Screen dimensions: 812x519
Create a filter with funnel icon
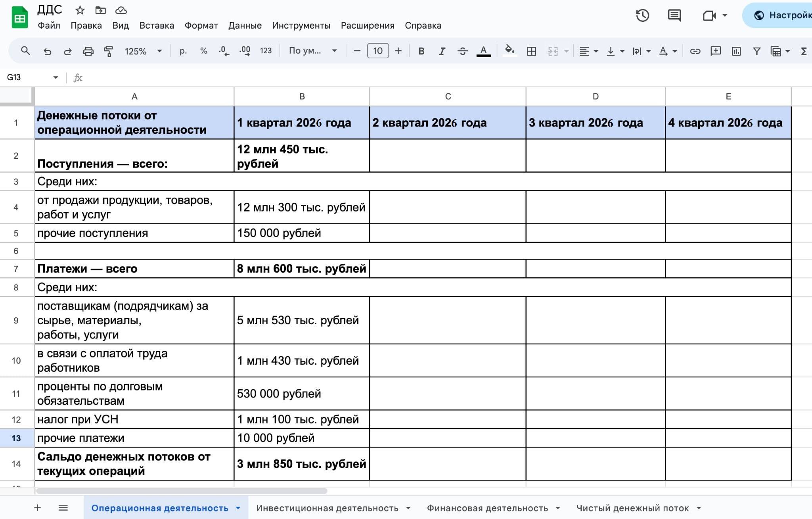(x=756, y=51)
